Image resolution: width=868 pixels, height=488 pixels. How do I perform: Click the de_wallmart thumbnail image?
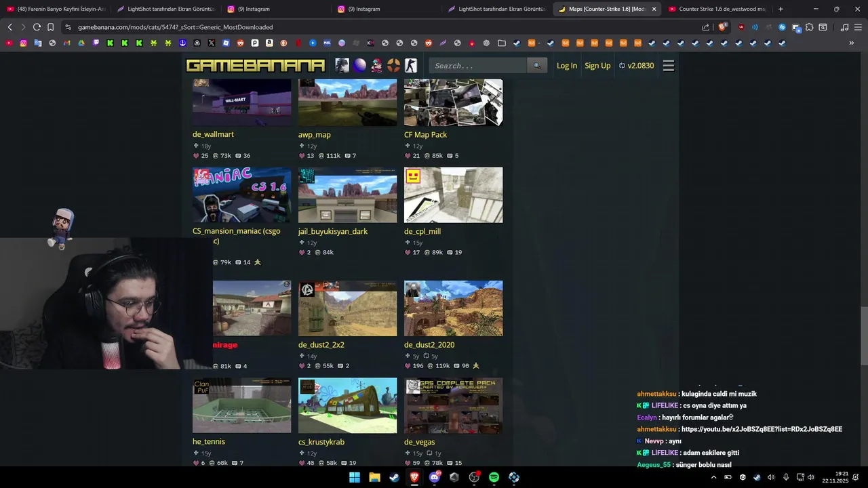tap(242, 102)
